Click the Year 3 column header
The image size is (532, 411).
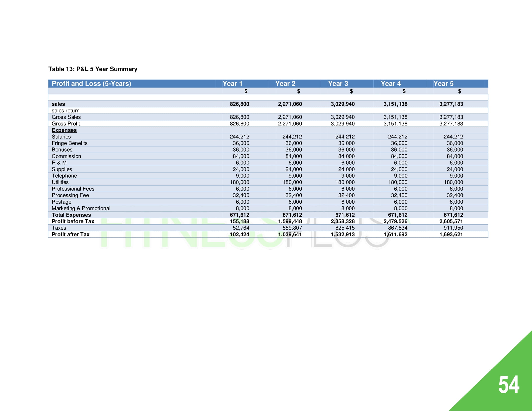(x=338, y=83)
